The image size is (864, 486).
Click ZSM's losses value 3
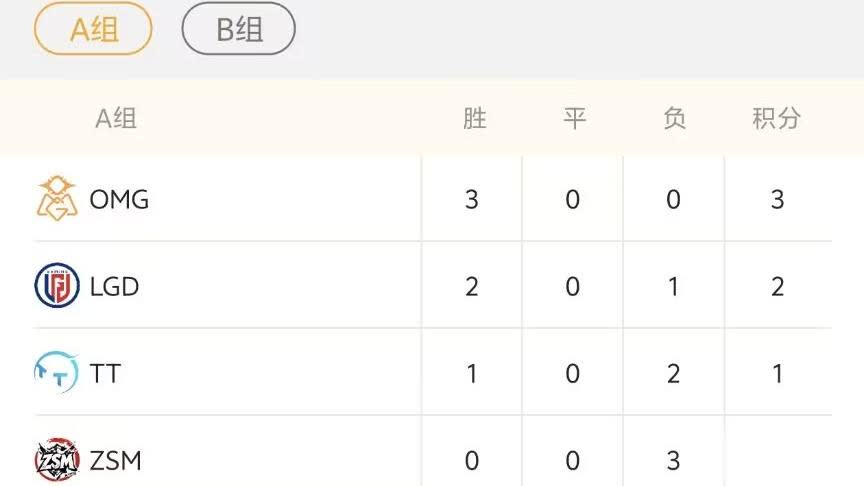(673, 461)
